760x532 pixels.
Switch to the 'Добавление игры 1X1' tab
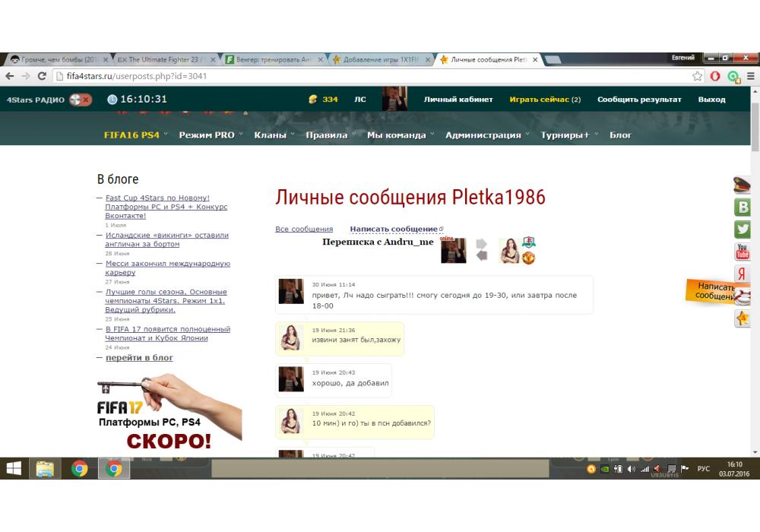tap(380, 59)
